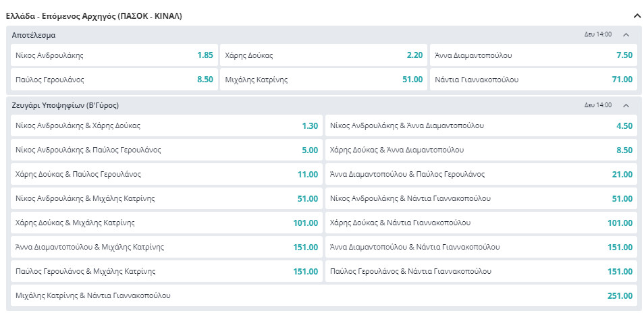Choose pair Ανδρουλάκης & Γερουλάνος at 5.00
The width and height of the screenshot is (644, 319).
pyautogui.click(x=166, y=150)
